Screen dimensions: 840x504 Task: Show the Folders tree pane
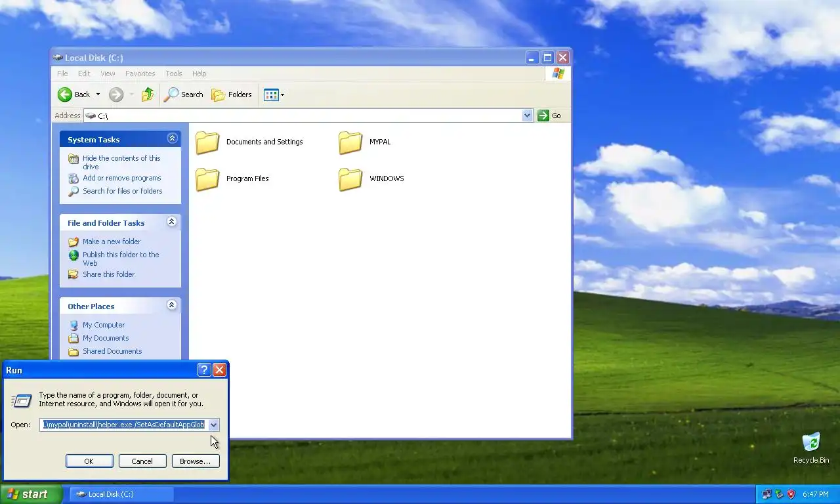point(232,94)
